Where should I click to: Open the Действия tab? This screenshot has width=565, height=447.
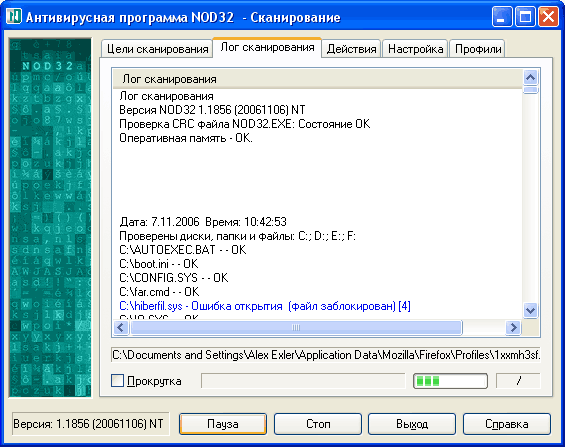click(x=351, y=49)
